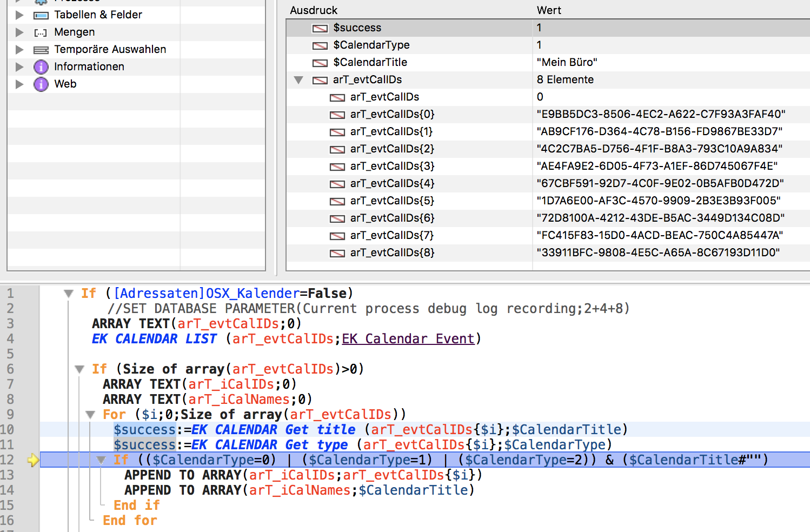Click the $CalendarTitle variable icon

pos(320,63)
